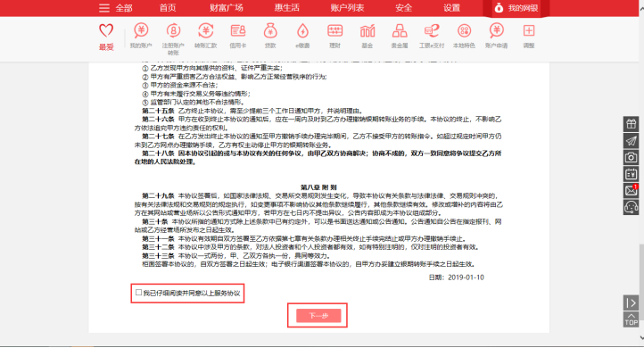Contact customer service headset icon

(x=631, y=207)
